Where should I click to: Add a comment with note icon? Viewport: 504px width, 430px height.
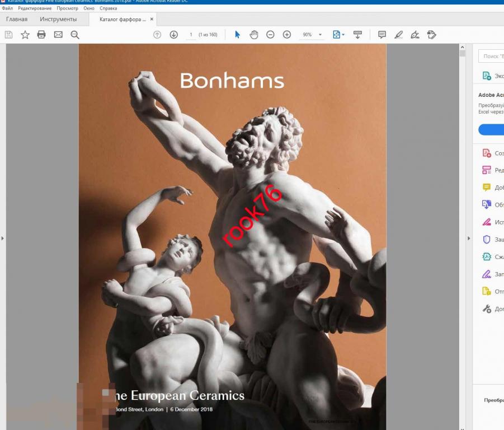click(x=382, y=34)
